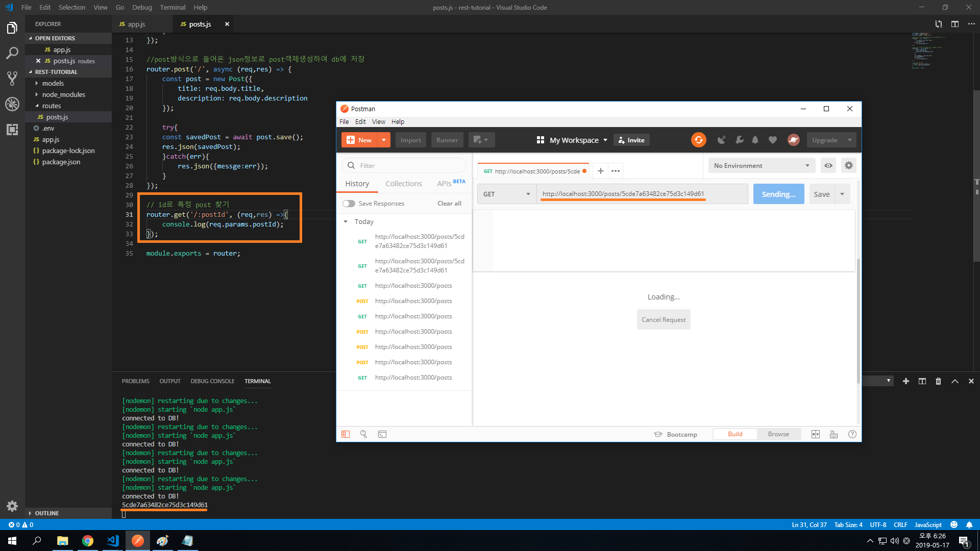Open the VS Code Explorer activity icon

12,28
